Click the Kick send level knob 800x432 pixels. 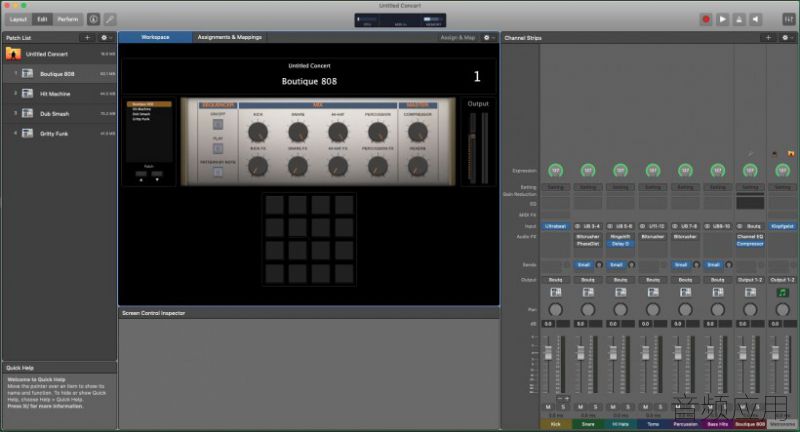pyautogui.click(x=567, y=265)
